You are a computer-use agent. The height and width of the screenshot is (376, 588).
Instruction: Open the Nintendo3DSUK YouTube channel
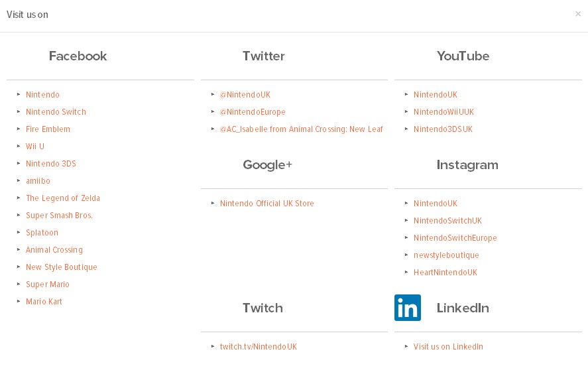tap(443, 129)
